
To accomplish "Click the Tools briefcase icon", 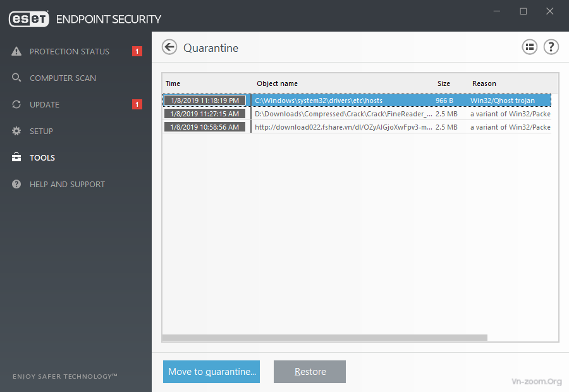I will point(16,158).
